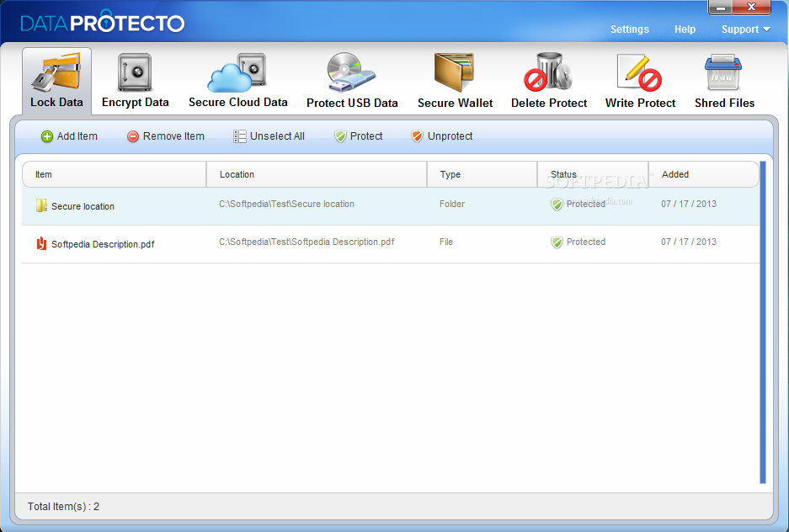Click the Unprotect button text
789x532 pixels.
pyautogui.click(x=450, y=136)
